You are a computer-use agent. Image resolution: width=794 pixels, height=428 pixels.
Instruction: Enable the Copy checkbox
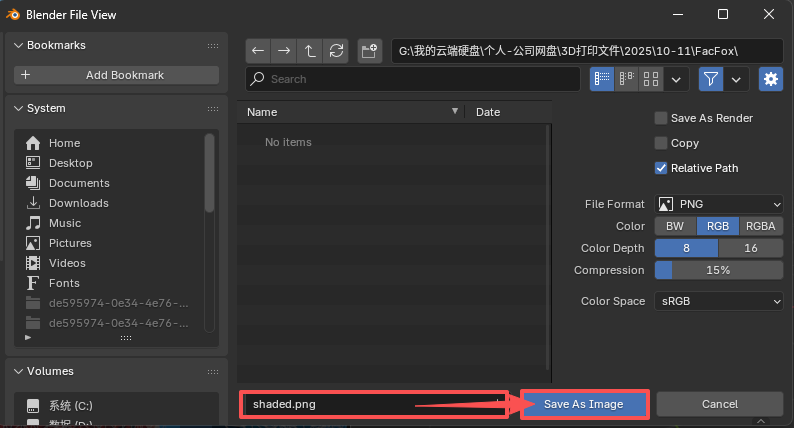tap(661, 143)
